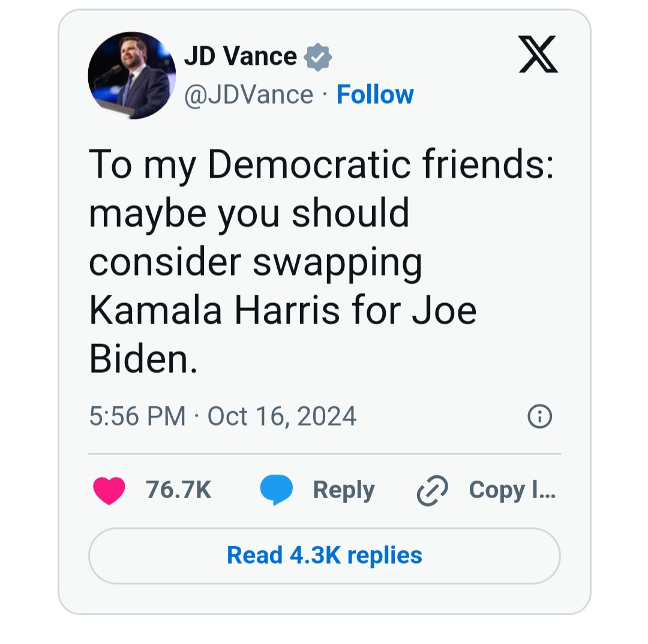648x644 pixels.
Task: Click the word 'swapping' in the tweet
Action: pyautogui.click(x=338, y=263)
